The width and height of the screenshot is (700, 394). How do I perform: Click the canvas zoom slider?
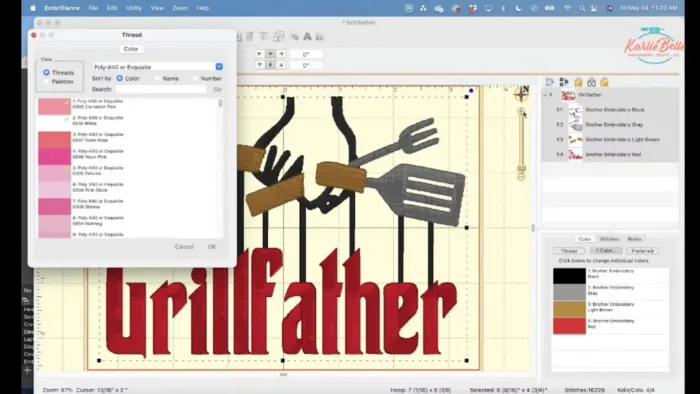pos(521,144)
